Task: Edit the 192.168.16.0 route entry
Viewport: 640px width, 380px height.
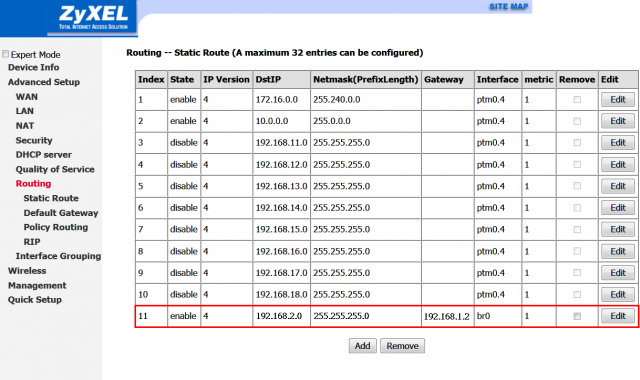Action: tap(618, 251)
